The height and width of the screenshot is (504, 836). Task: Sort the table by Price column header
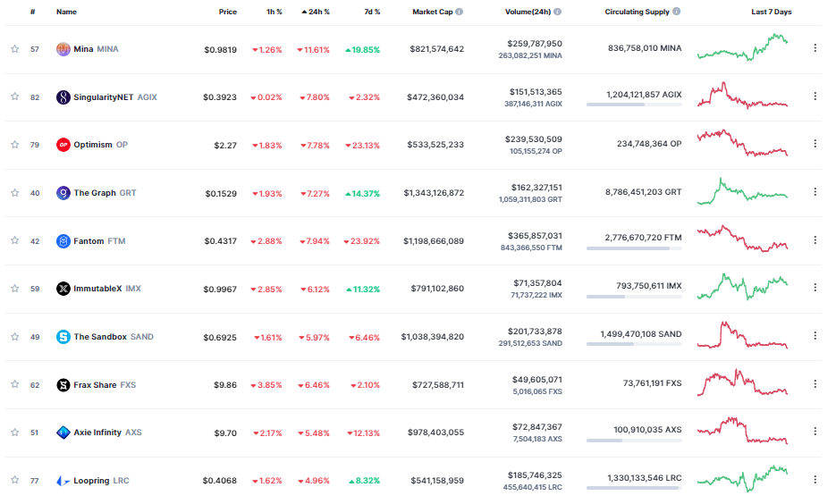click(228, 13)
